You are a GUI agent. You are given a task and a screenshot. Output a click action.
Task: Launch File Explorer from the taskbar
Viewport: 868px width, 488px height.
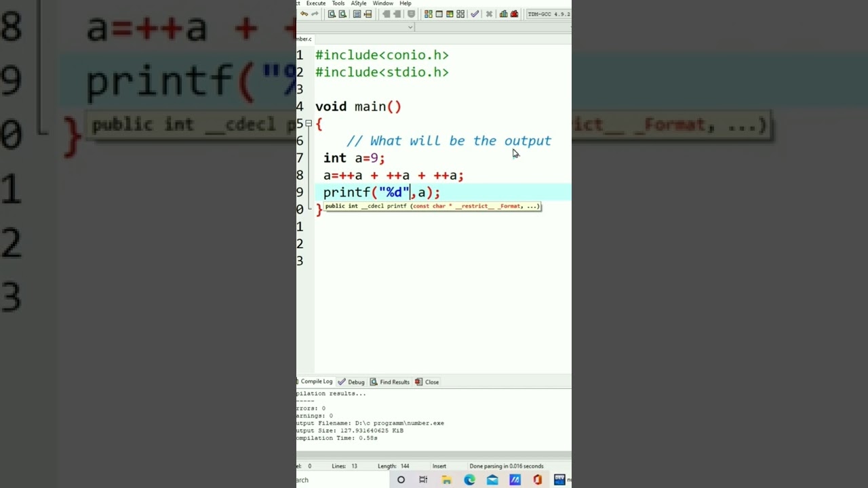point(446,480)
